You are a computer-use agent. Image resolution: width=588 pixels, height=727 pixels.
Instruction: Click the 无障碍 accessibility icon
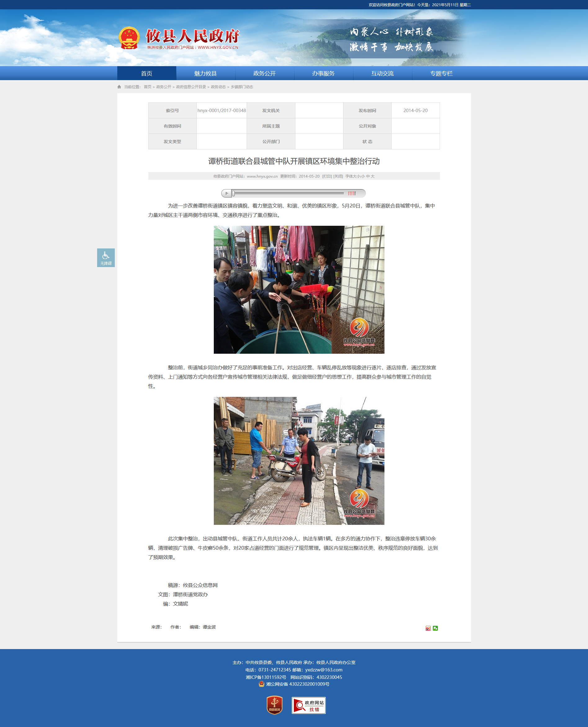click(x=106, y=257)
